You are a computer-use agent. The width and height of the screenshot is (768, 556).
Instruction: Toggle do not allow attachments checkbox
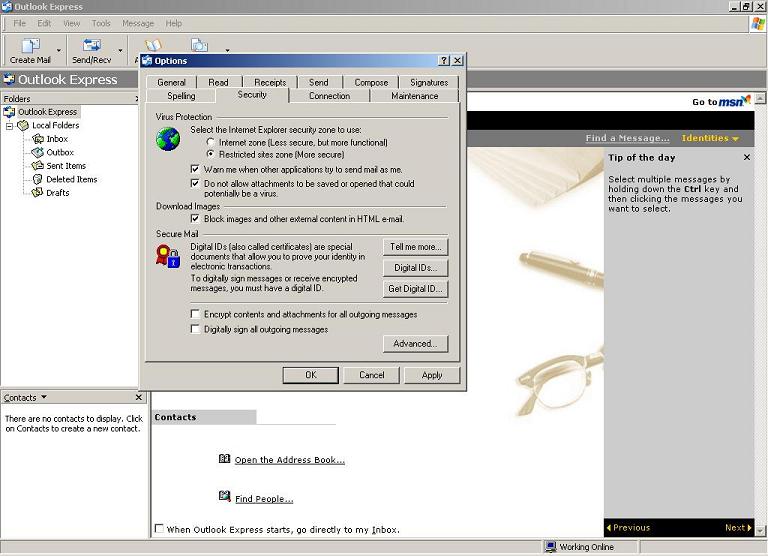(x=195, y=183)
